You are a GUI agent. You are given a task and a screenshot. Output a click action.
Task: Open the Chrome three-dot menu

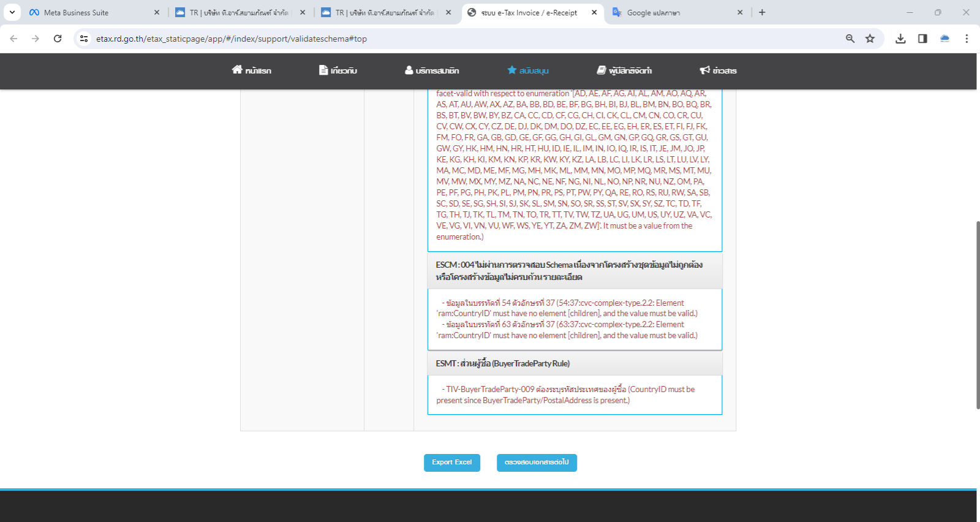(x=967, y=39)
